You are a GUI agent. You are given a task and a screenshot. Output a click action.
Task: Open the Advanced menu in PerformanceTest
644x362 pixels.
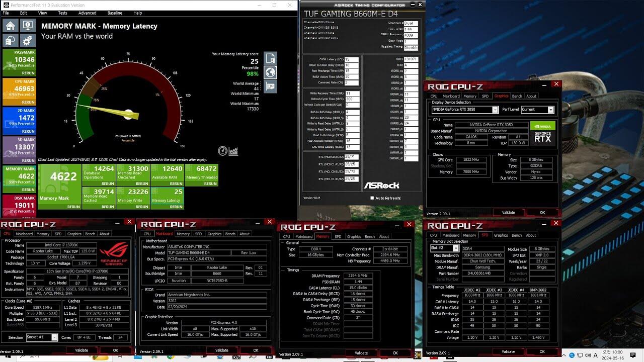pos(87,13)
